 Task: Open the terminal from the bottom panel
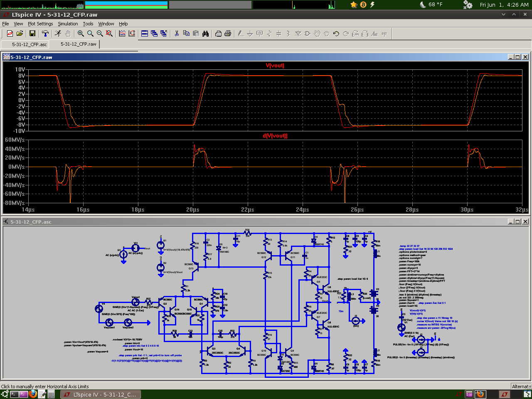[x=15, y=394]
